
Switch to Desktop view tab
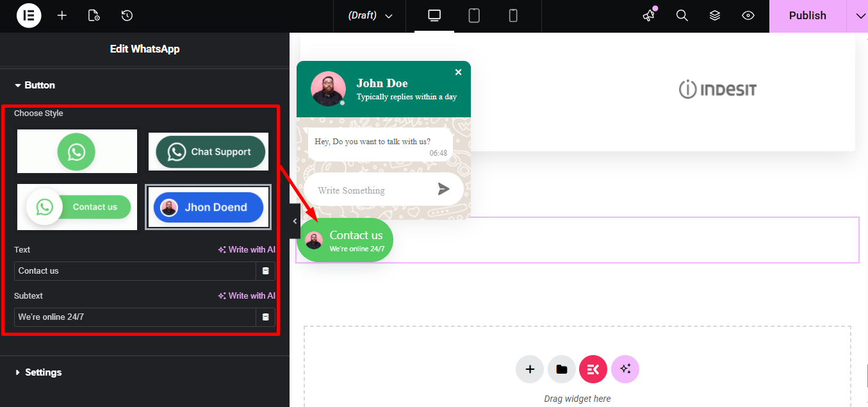[434, 15]
